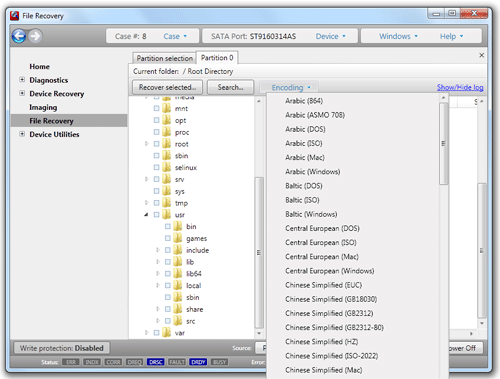This screenshot has height=379, width=500.
Task: Click the src folder icon
Action: [x=178, y=321]
